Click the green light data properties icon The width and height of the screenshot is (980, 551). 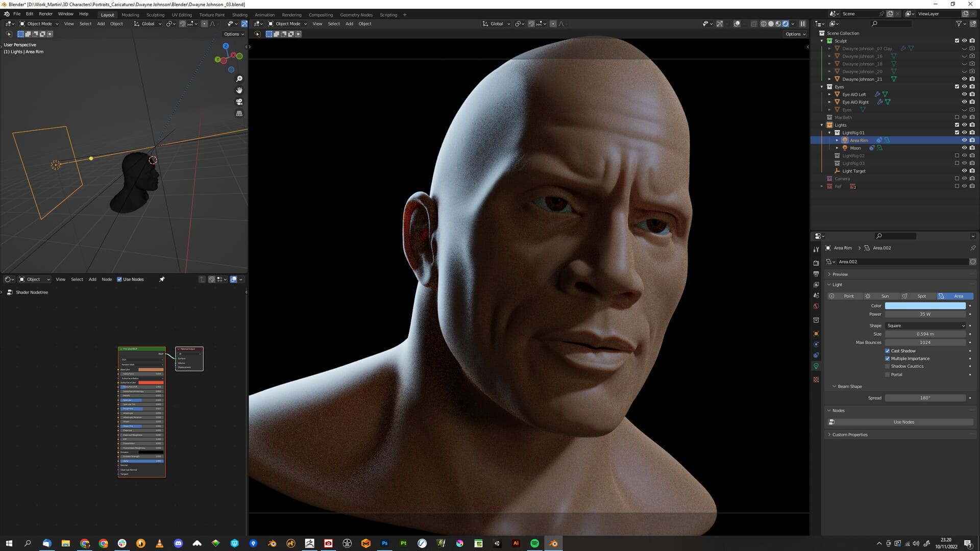tap(816, 366)
